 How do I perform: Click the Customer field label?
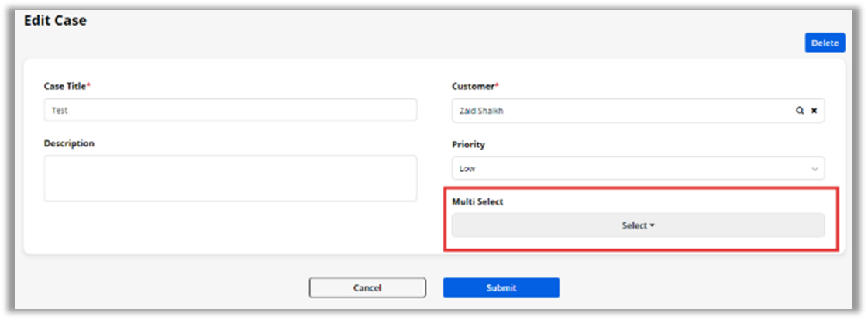pyautogui.click(x=473, y=86)
